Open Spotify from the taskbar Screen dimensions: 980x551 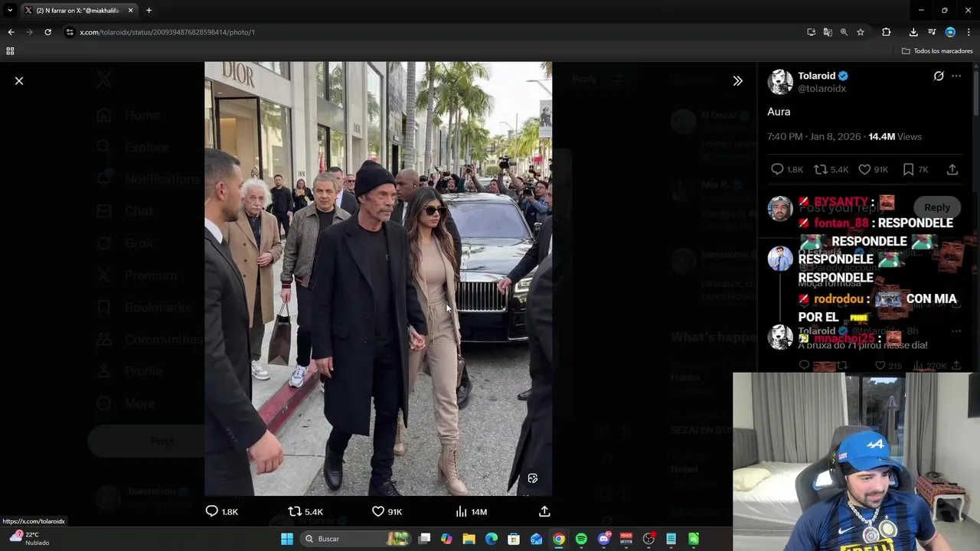click(x=581, y=539)
